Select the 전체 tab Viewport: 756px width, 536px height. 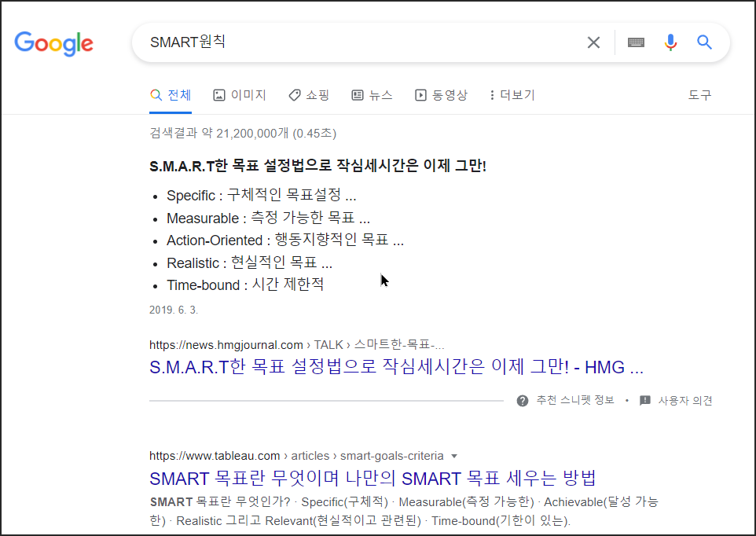171,95
